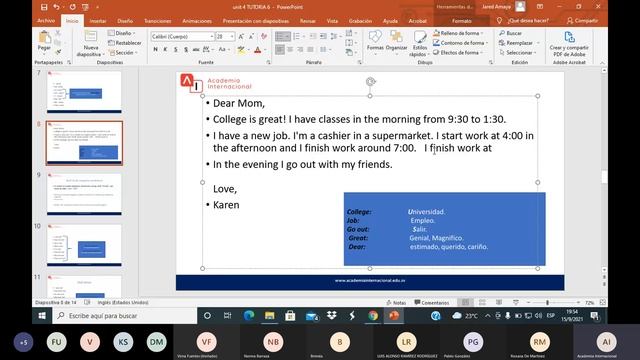Switch to the Formato tab

point(462,21)
